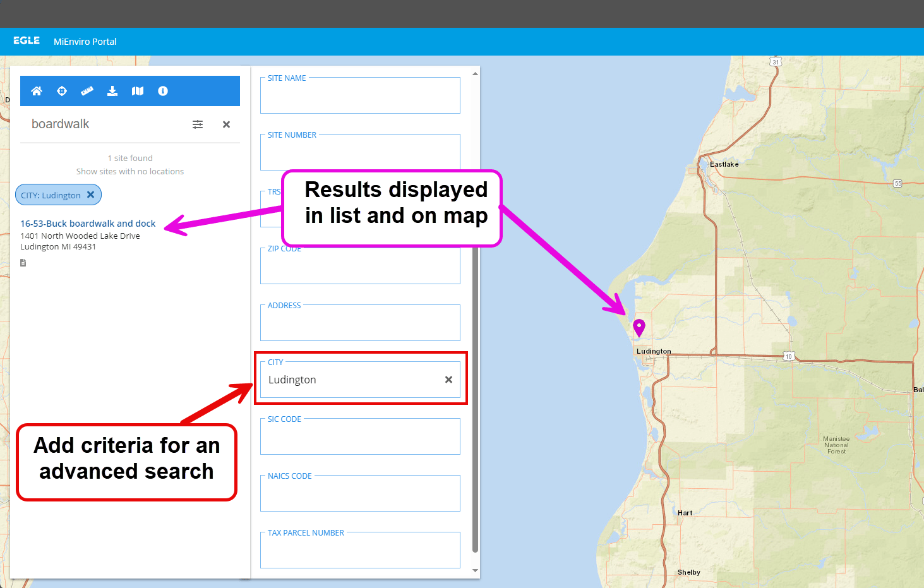Click the crosshair locate icon
924x588 pixels.
62,91
